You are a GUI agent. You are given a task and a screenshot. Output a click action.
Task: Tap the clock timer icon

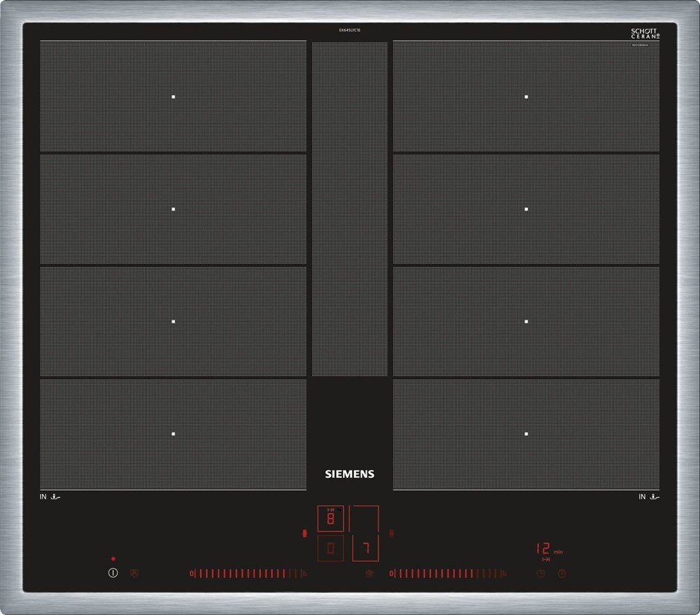(540, 574)
